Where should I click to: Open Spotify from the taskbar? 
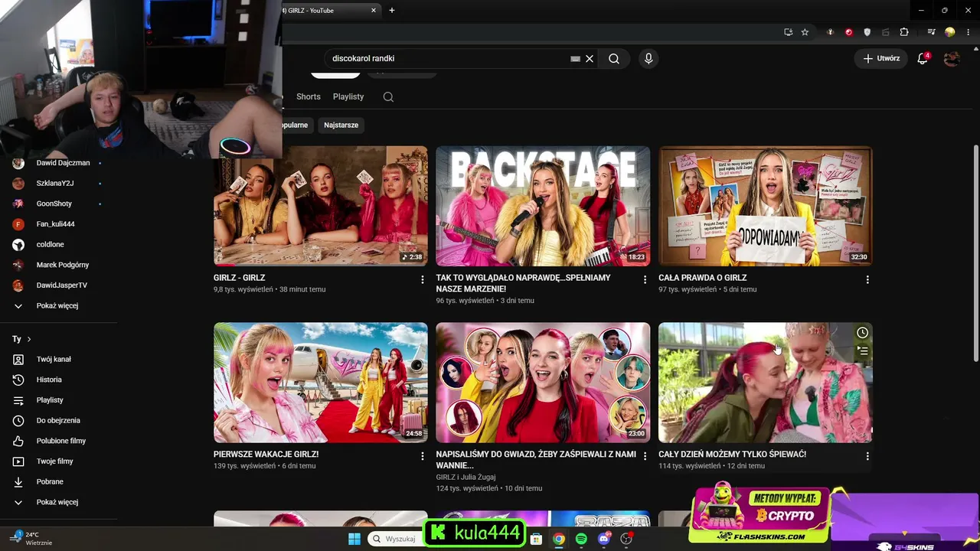pyautogui.click(x=581, y=539)
